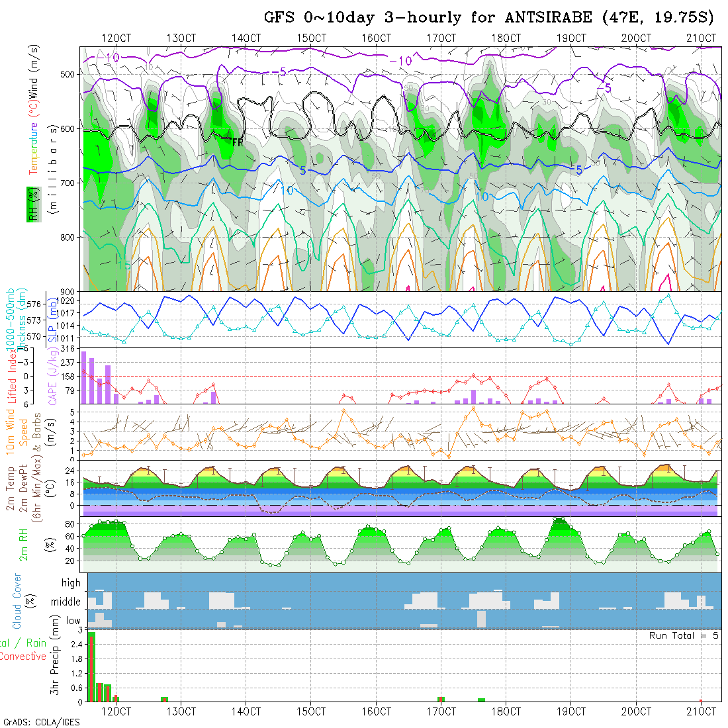Select the 18OCT date label on bottom axis
The height and width of the screenshot is (728, 728).
(x=506, y=711)
